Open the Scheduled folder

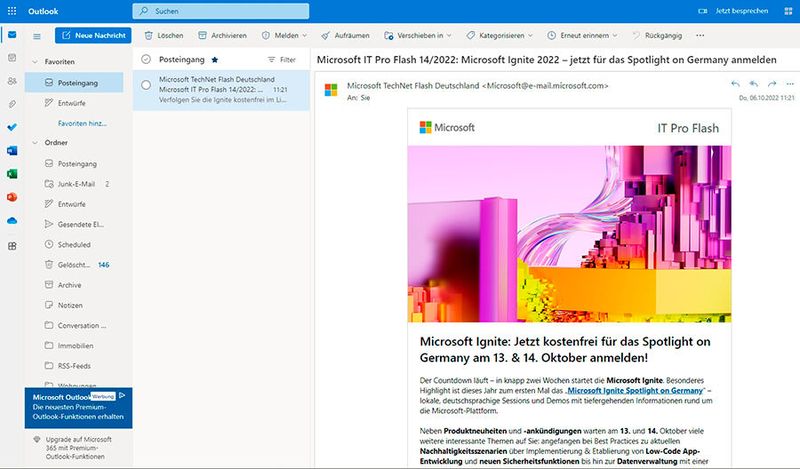(x=74, y=244)
